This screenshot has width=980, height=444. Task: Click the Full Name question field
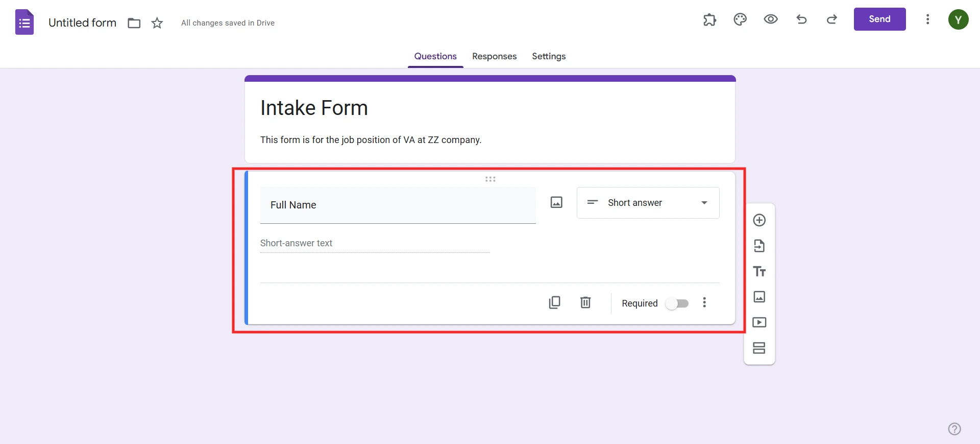point(398,205)
